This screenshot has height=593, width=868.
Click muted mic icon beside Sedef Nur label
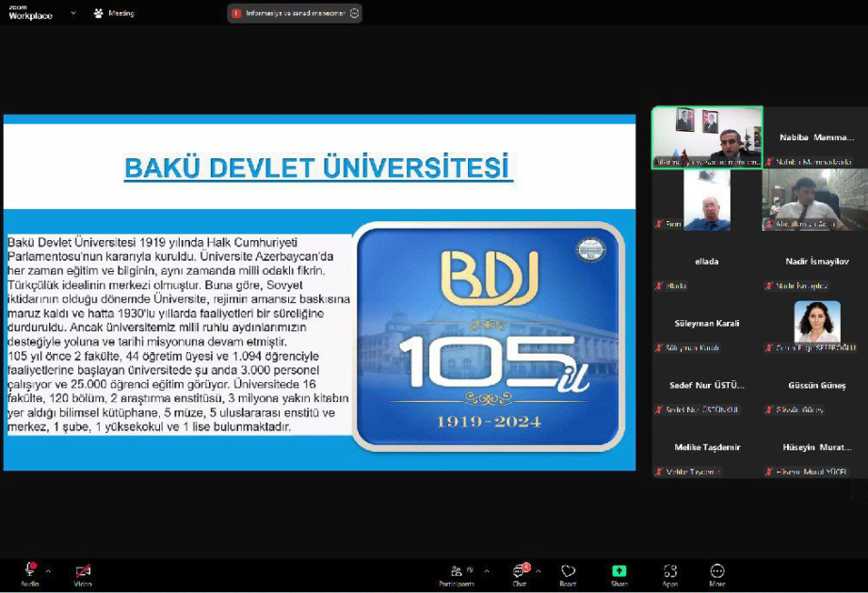click(659, 409)
